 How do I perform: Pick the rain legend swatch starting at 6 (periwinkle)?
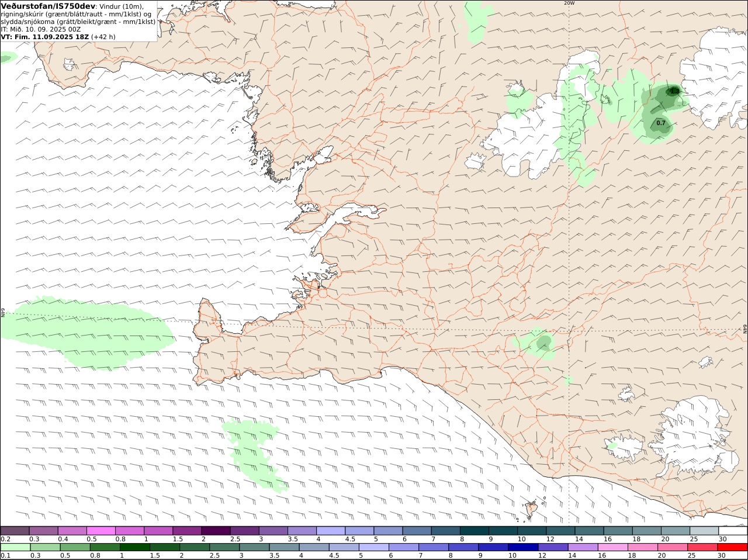[x=404, y=547]
